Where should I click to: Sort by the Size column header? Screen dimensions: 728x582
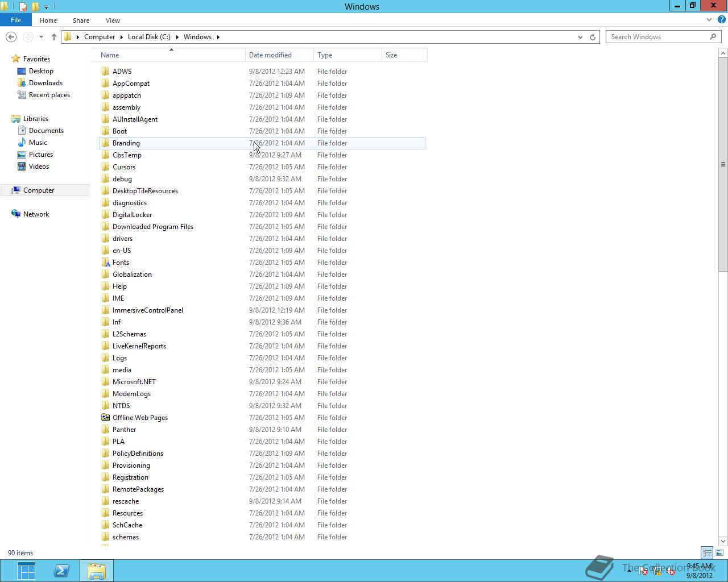[x=404, y=55]
